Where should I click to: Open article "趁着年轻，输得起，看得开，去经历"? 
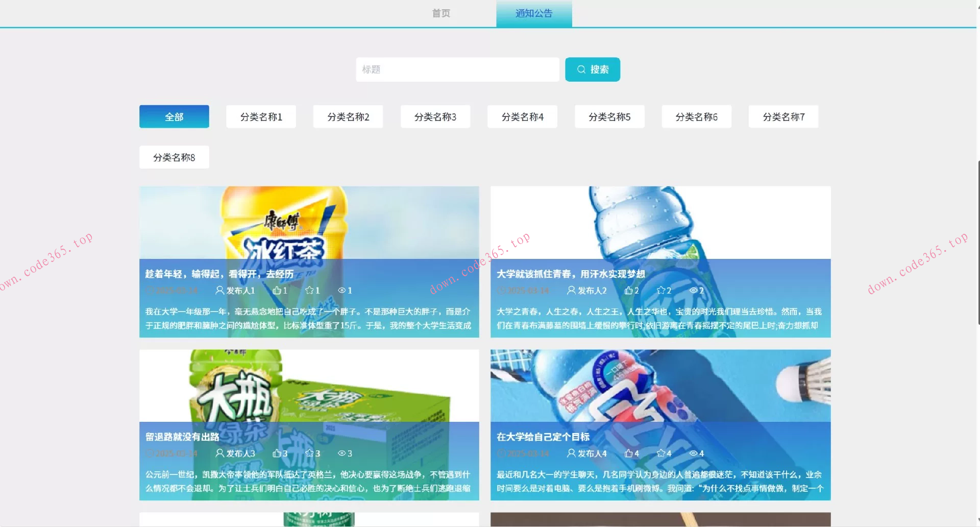(x=218, y=274)
